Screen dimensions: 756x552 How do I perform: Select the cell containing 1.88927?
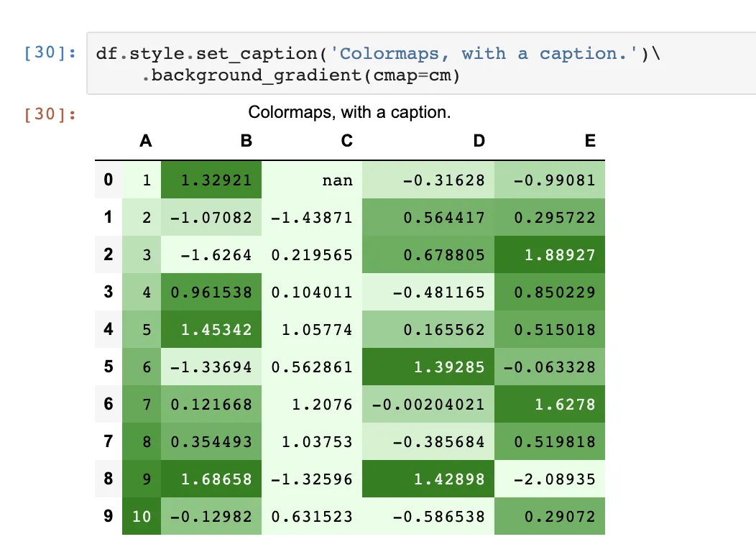click(560, 254)
